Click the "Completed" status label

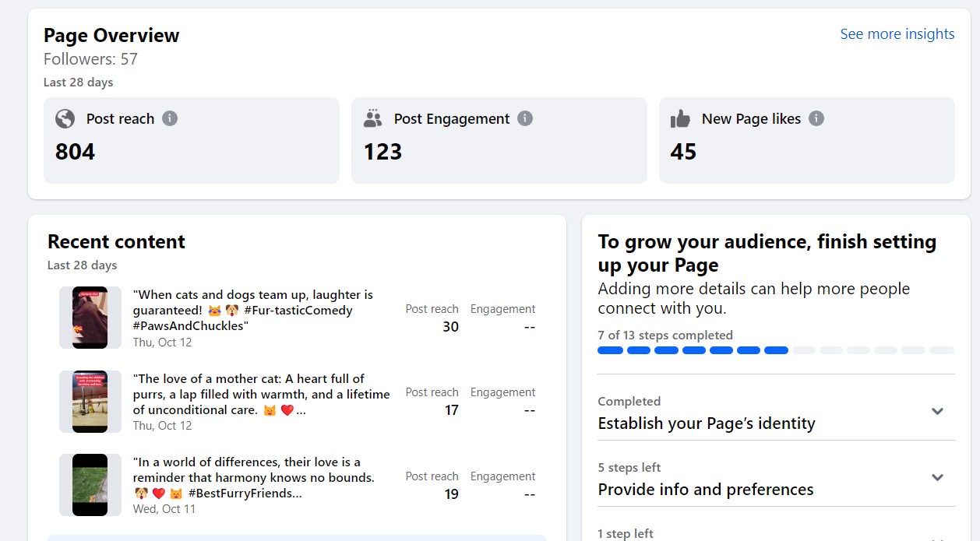[x=629, y=402]
